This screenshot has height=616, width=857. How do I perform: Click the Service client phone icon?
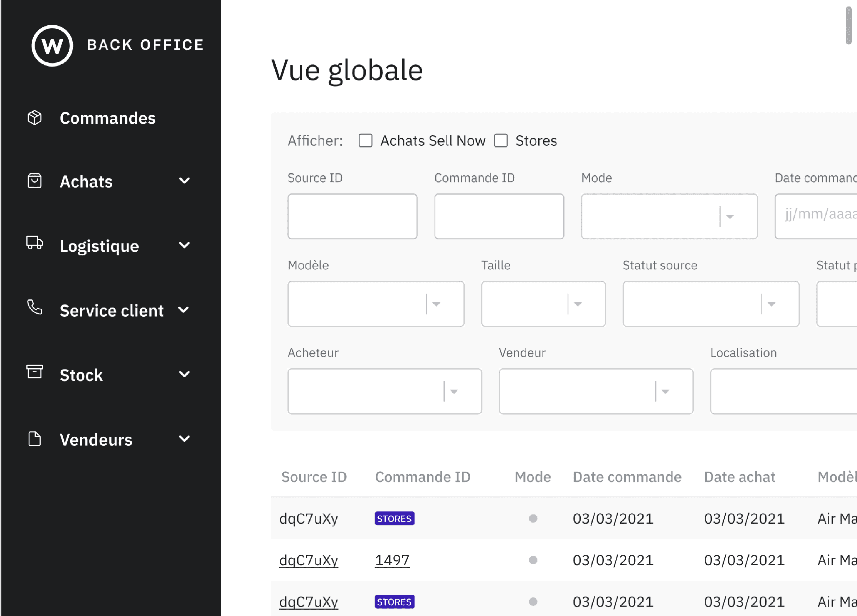(34, 307)
